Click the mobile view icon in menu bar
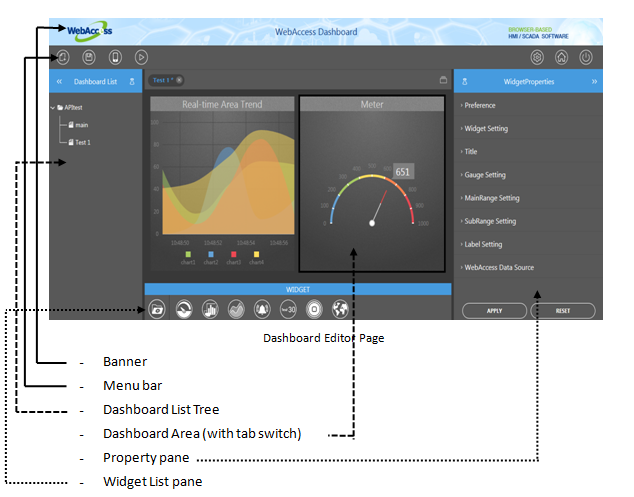Image resolution: width=634 pixels, height=497 pixels. pos(115,57)
